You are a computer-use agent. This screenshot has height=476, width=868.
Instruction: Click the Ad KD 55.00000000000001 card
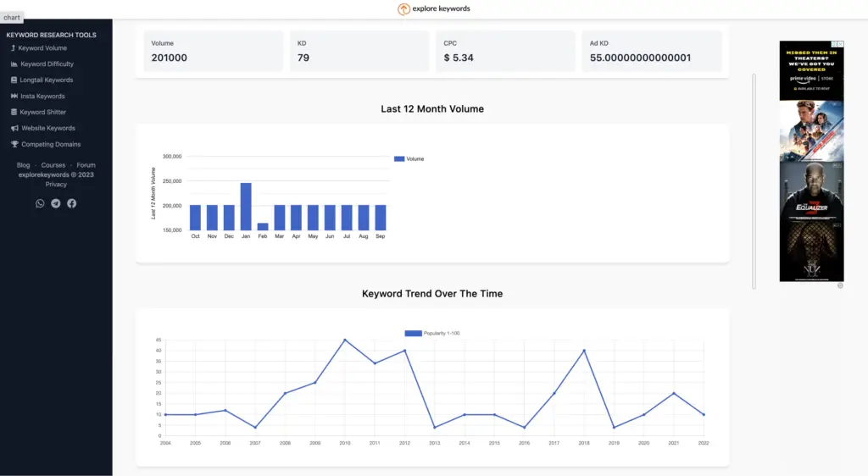(x=652, y=51)
